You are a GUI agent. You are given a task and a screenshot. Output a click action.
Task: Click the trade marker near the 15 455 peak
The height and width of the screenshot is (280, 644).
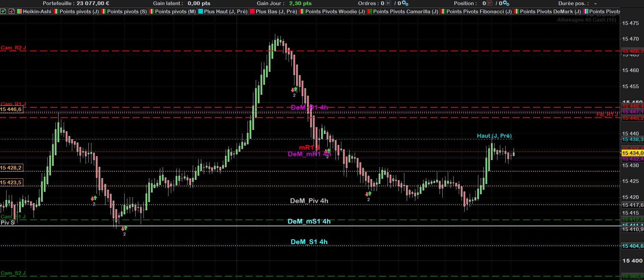pyautogui.click(x=294, y=92)
